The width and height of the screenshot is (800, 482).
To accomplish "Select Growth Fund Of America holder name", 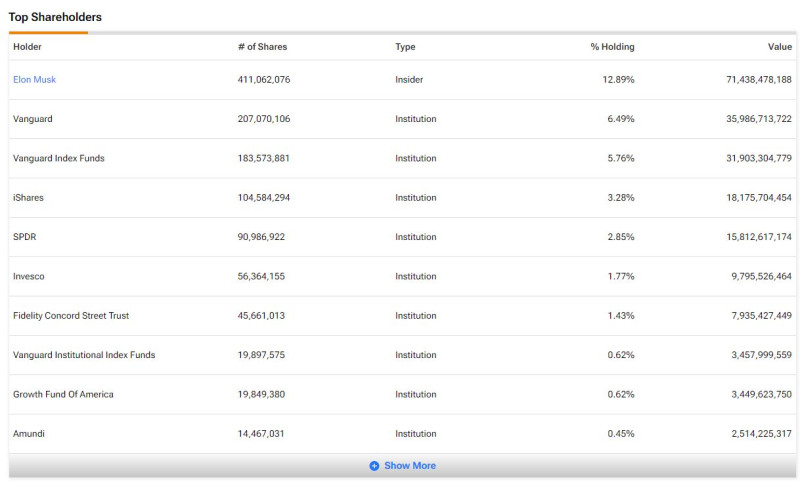I will tap(63, 394).
